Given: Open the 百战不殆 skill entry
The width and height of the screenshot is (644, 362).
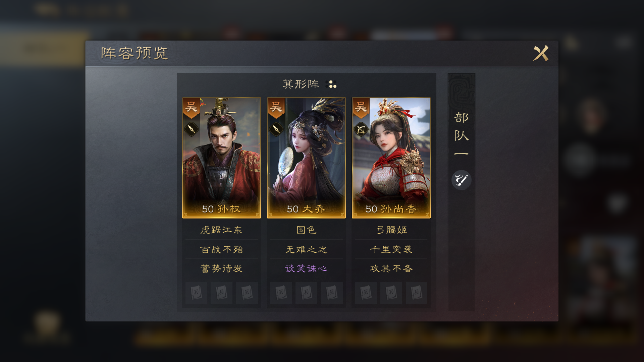Looking at the screenshot, I should click(x=221, y=249).
